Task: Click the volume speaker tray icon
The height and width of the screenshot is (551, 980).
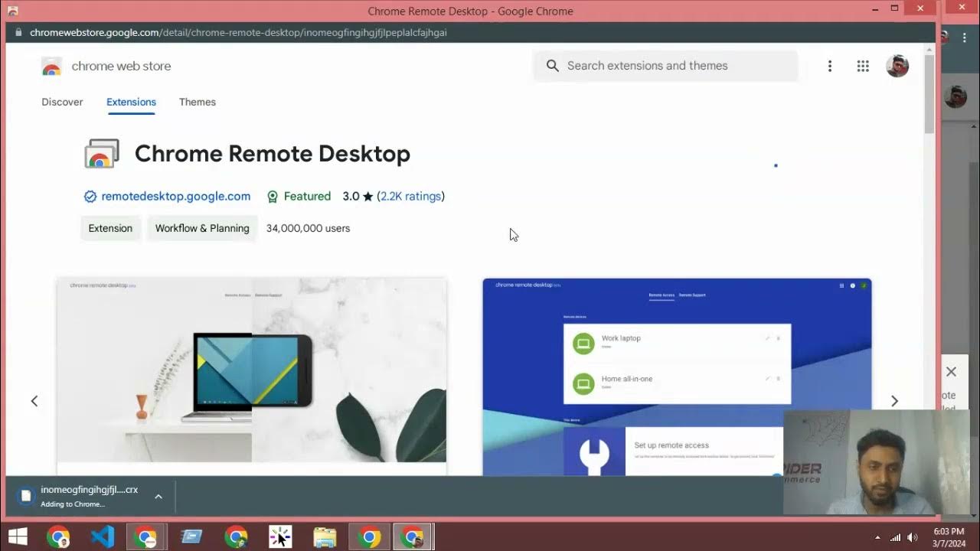Action: point(912,537)
